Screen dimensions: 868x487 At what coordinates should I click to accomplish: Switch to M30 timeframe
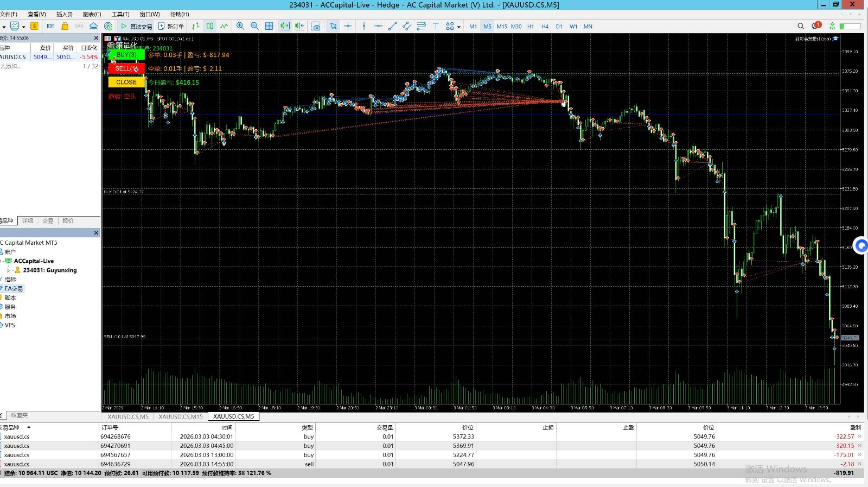point(516,26)
